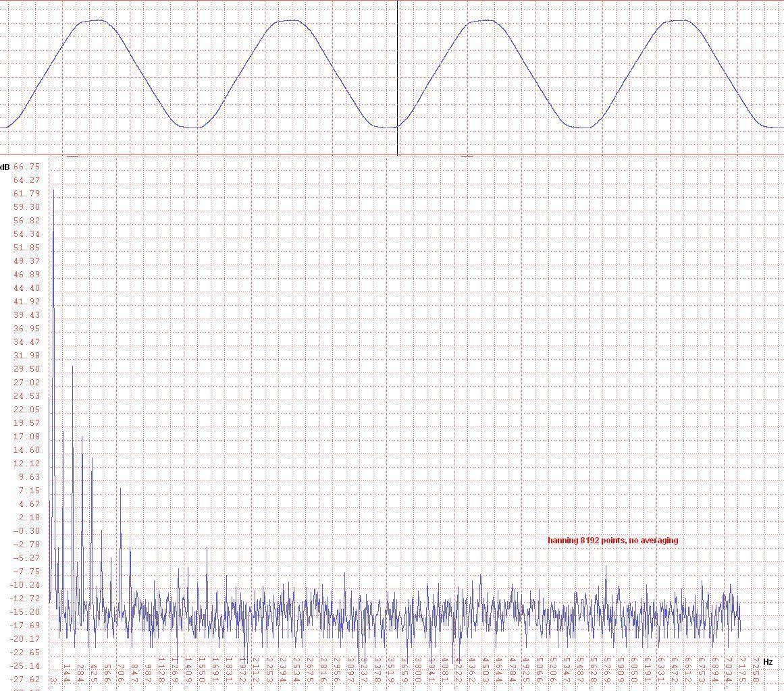Screen dimensions: 784x691
Task: Click the 5487 Hz frequency axis label
Action: coord(580,670)
